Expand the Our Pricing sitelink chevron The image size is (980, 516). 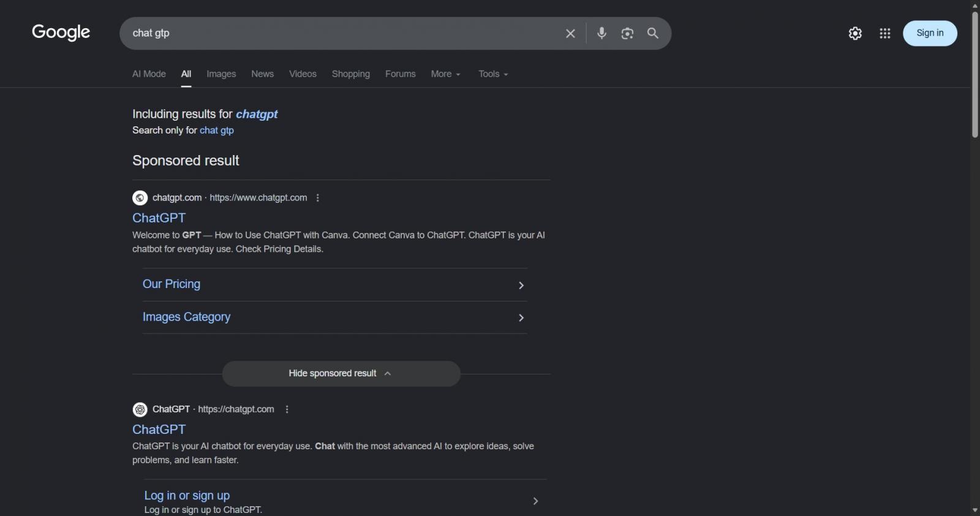point(521,285)
